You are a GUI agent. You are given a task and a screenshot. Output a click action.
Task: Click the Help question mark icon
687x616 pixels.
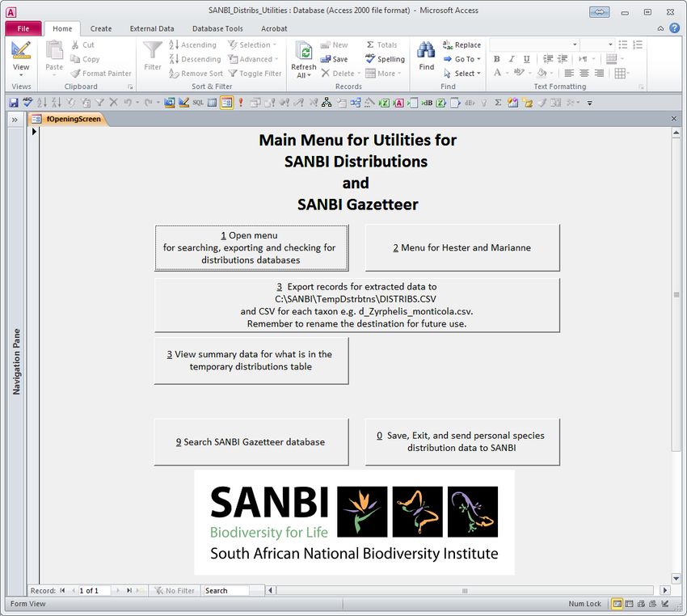tap(675, 28)
